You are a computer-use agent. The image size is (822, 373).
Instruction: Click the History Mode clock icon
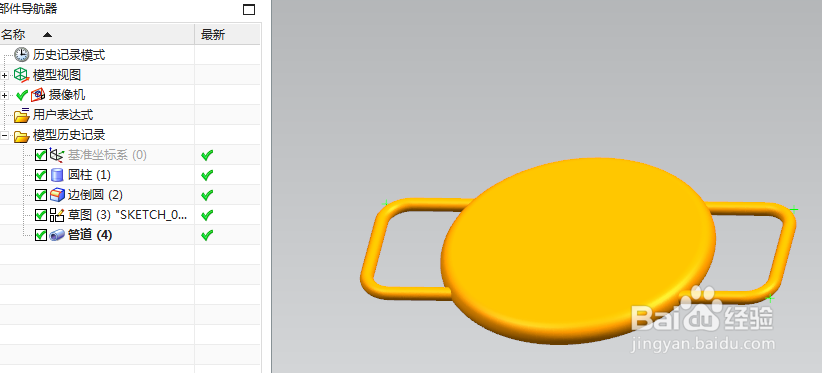[21, 54]
